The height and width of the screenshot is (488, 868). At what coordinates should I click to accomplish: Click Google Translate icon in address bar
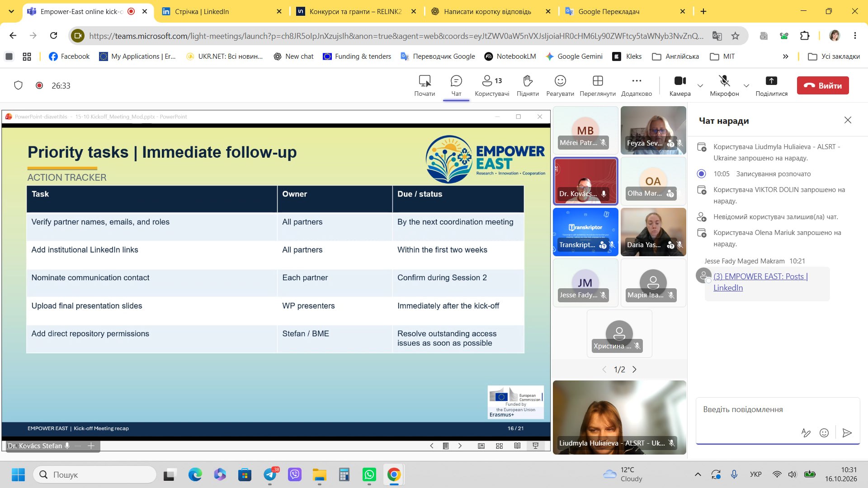click(x=717, y=36)
